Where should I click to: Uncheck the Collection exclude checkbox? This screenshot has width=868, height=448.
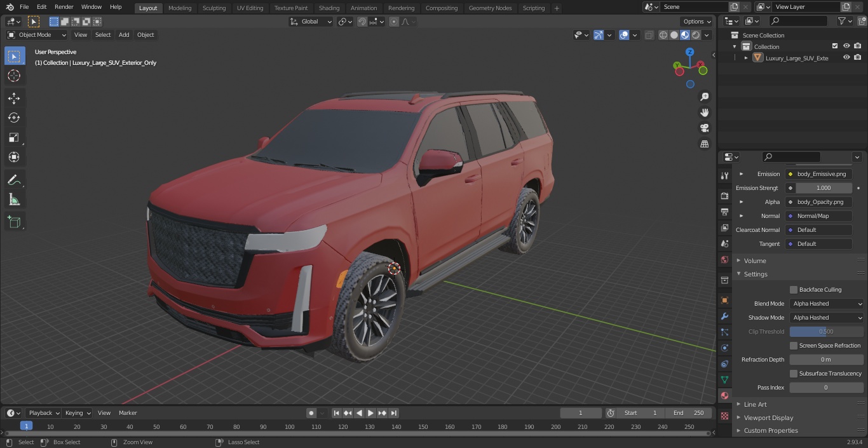tap(835, 46)
